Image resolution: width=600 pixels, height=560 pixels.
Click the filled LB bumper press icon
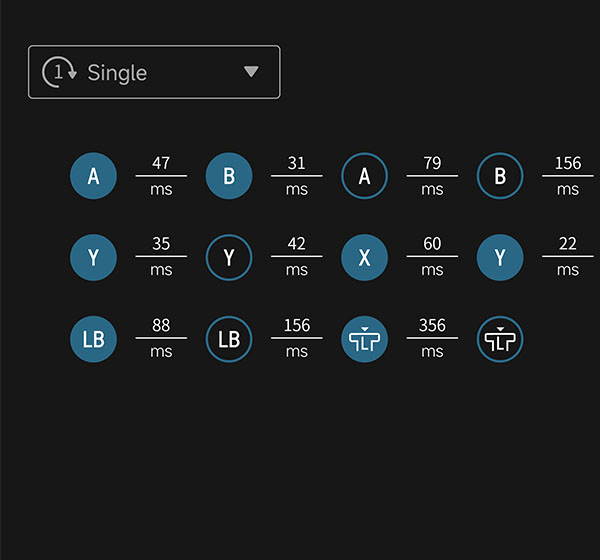pyautogui.click(x=93, y=339)
